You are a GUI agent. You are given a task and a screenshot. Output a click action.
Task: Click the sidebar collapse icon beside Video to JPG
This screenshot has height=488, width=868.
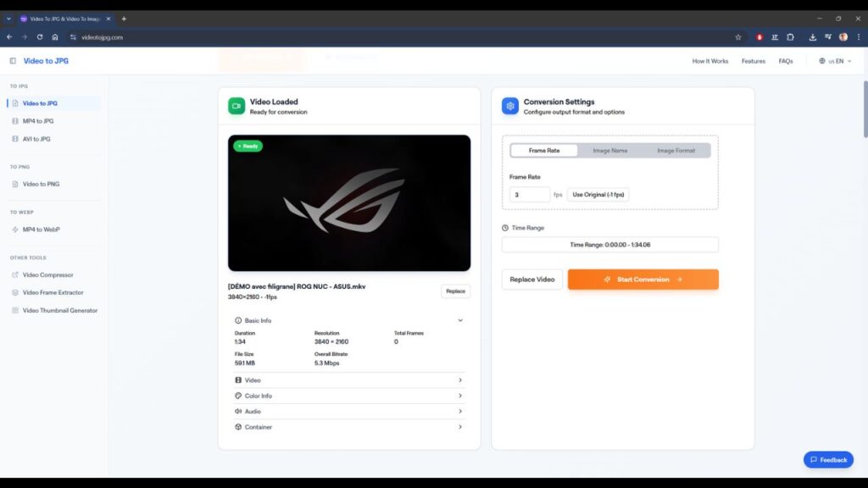click(13, 61)
